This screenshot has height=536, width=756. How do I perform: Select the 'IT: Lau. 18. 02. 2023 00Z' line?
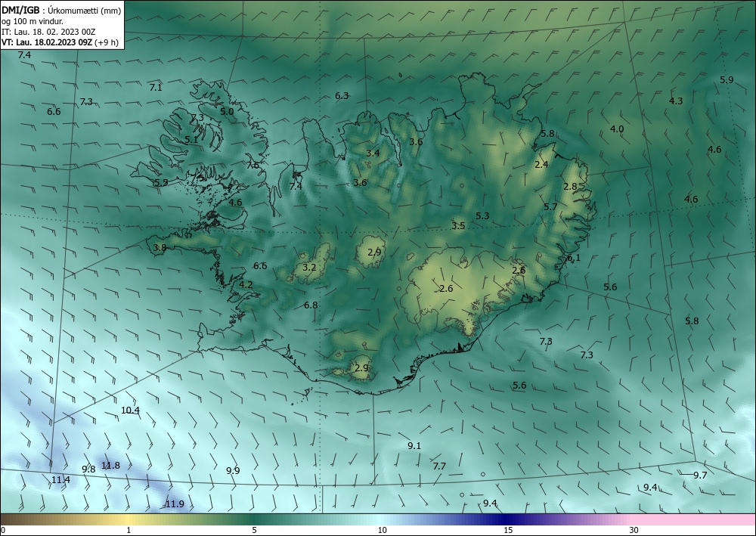pos(48,32)
